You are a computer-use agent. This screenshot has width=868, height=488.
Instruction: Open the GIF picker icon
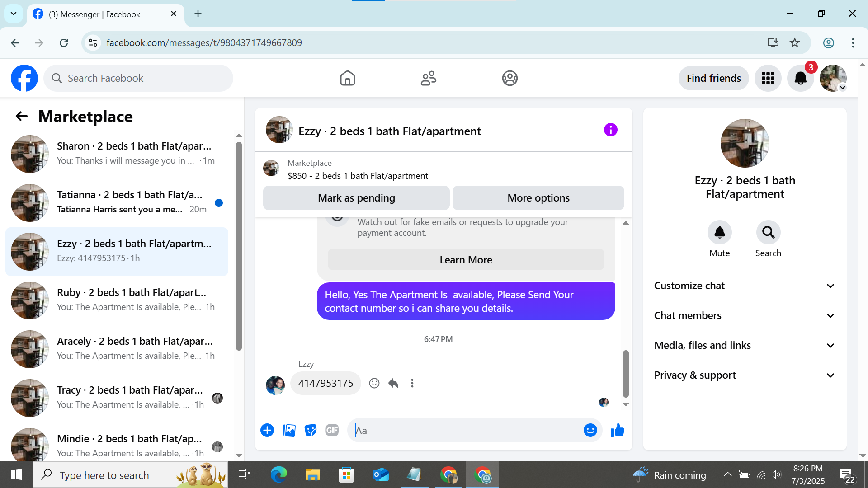click(332, 431)
